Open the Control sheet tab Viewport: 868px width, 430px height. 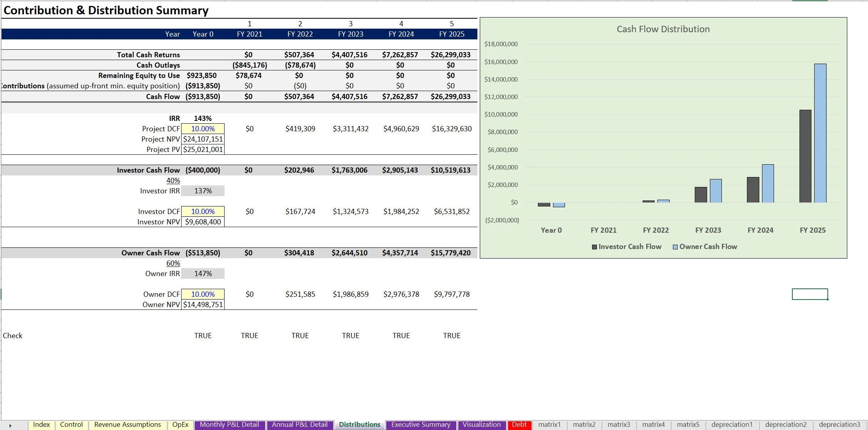(x=71, y=424)
